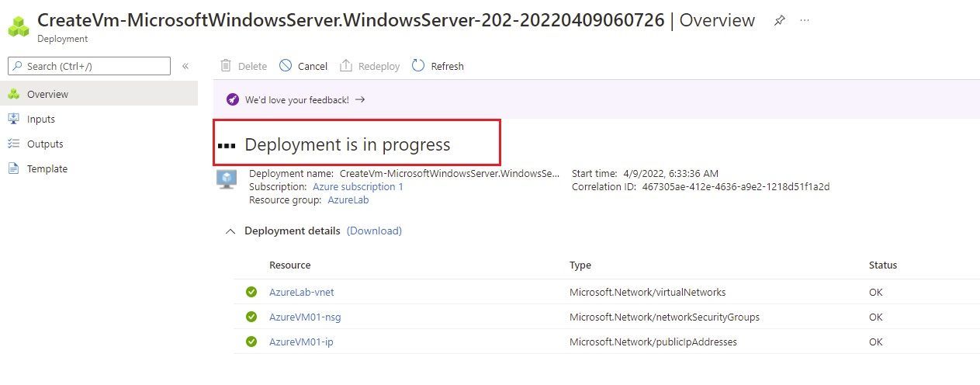Click the Template document icon
This screenshot has width=980, height=385.
(x=13, y=168)
